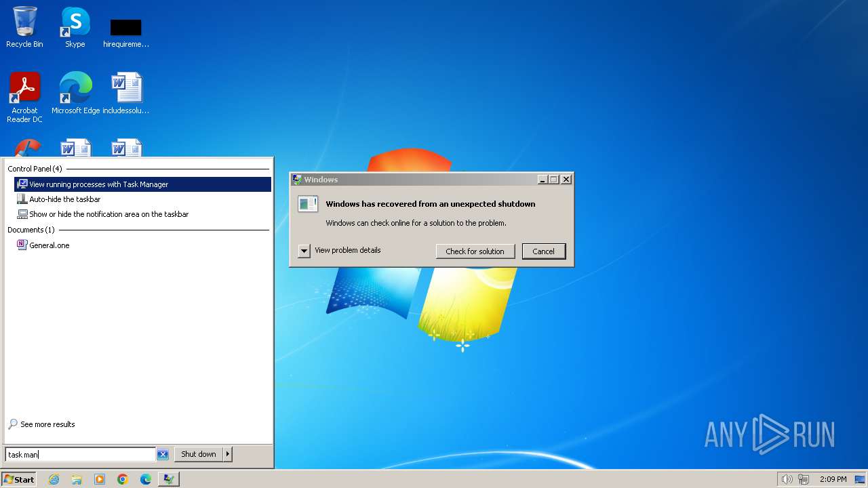Select View running processes with Task Manager
This screenshot has width=868, height=488.
(x=142, y=184)
